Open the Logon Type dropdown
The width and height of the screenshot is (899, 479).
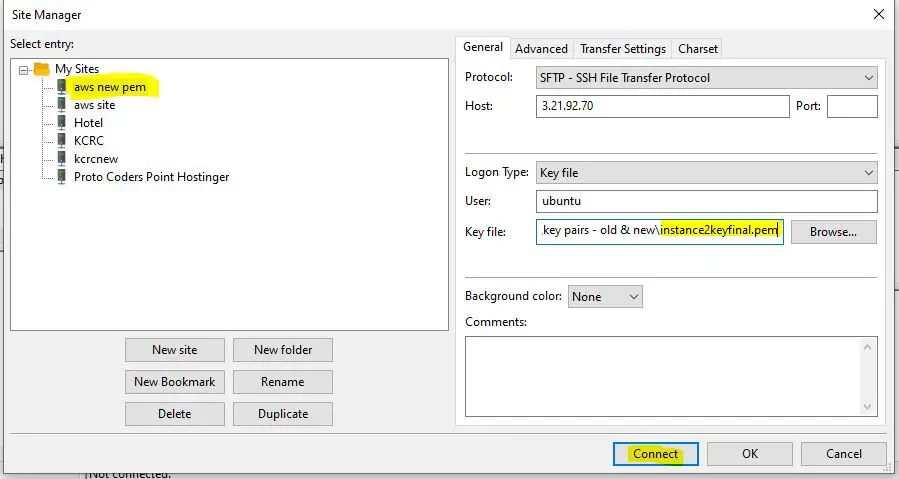coord(706,173)
